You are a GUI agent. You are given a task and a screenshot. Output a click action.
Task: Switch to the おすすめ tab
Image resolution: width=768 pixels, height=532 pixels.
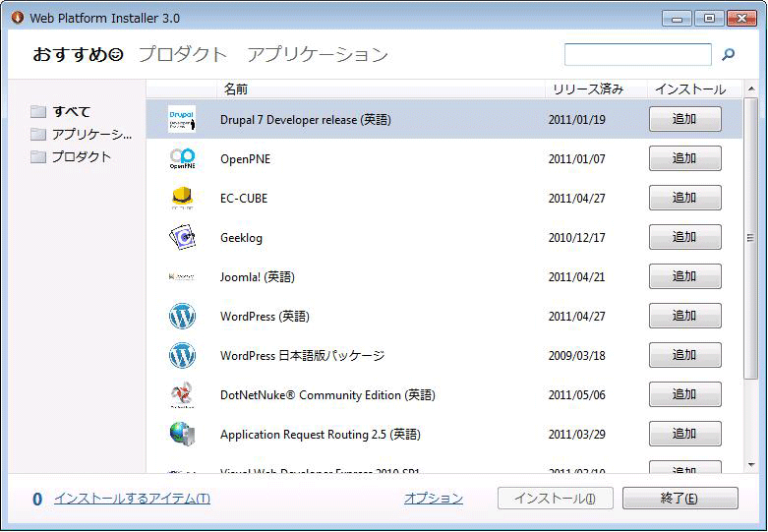pos(78,54)
